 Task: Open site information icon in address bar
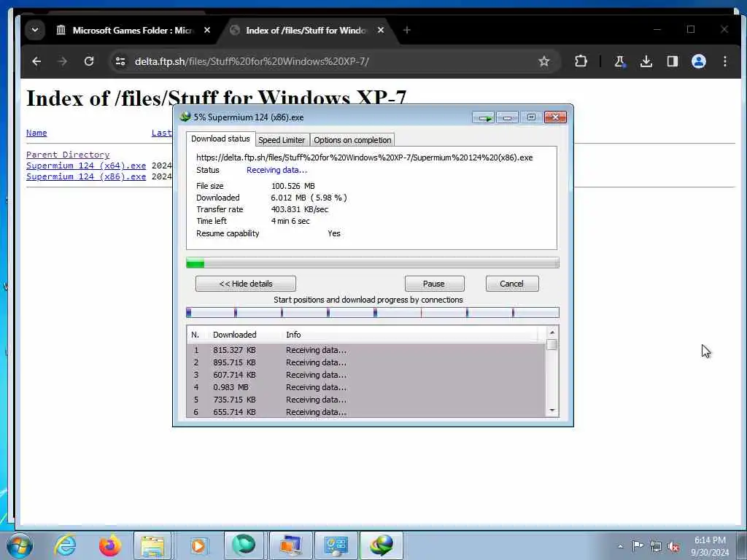point(120,61)
